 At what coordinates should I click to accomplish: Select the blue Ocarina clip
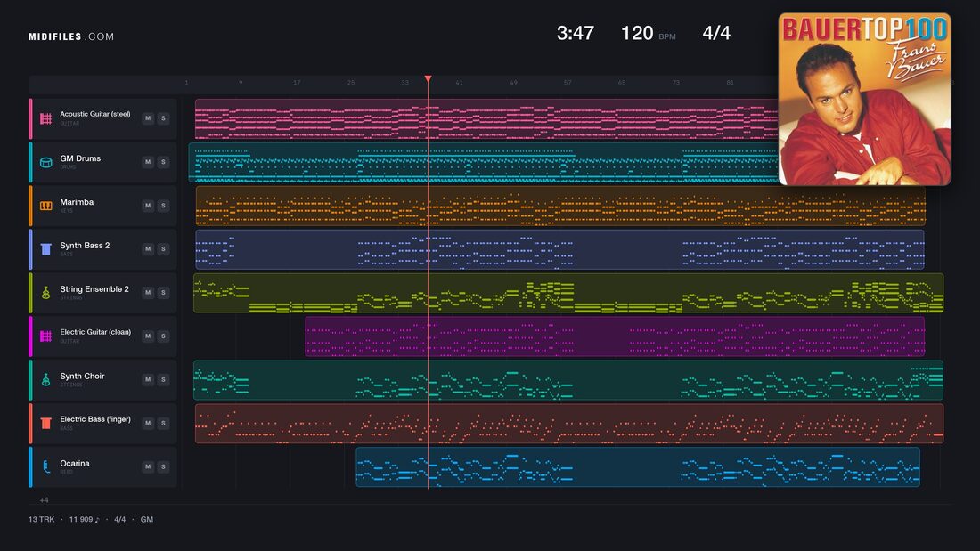click(x=638, y=466)
